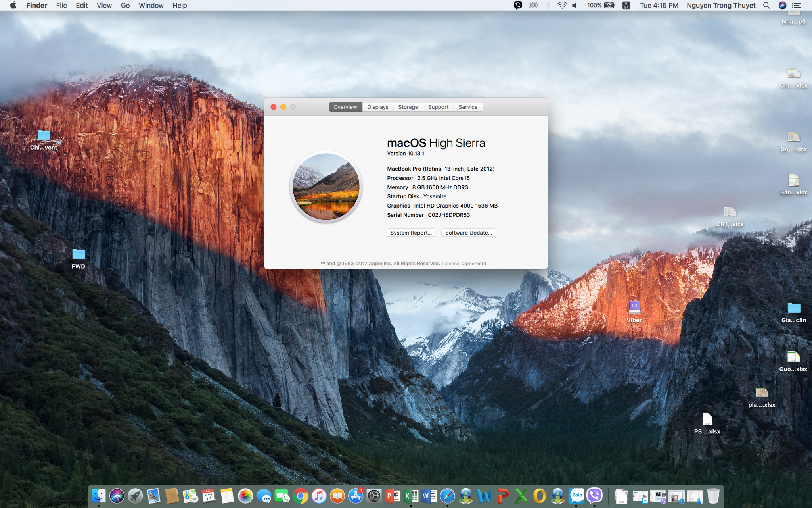
Task: Open the Trash in the Dock
Action: (x=713, y=496)
